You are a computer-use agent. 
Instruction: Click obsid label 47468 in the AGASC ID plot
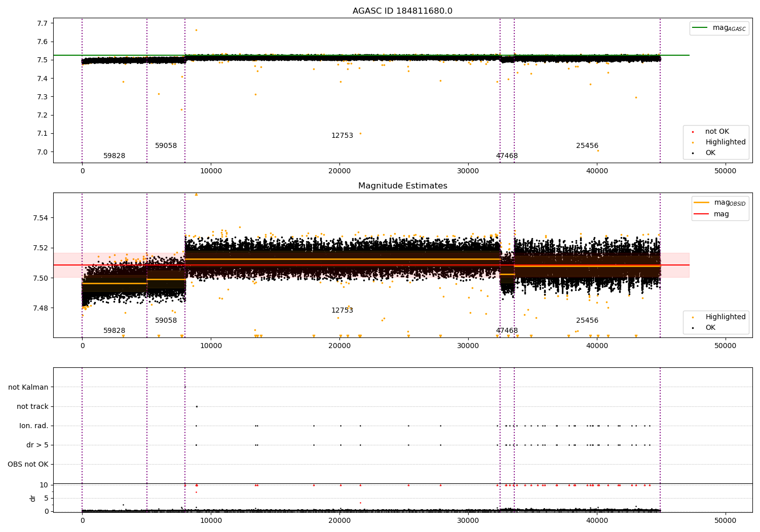[x=507, y=156]
